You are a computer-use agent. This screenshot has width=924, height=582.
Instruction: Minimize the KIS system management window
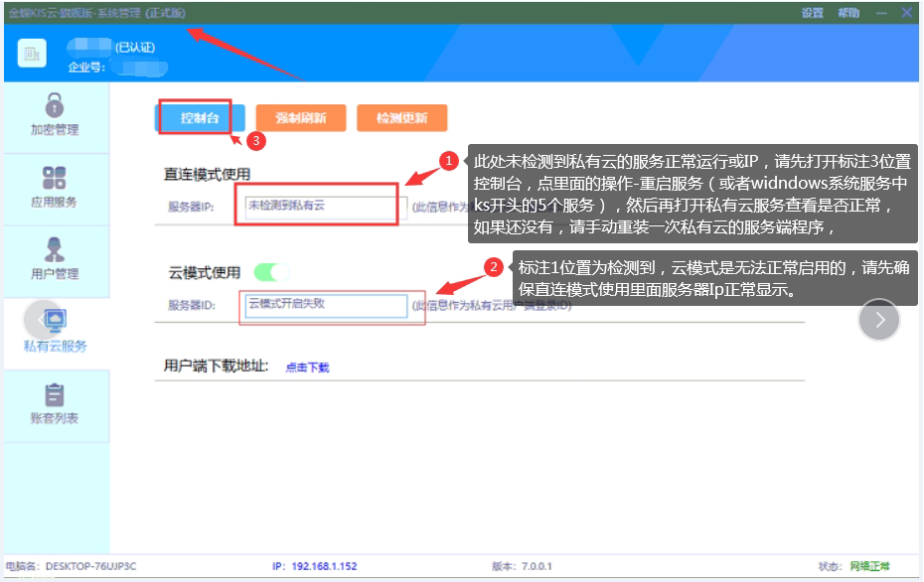tap(881, 13)
